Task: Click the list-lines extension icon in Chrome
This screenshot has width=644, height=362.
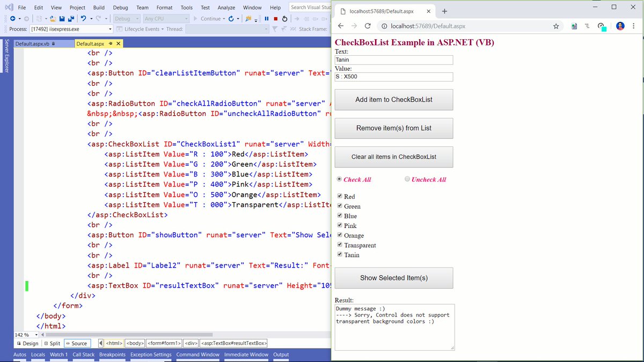Action: [587, 26]
